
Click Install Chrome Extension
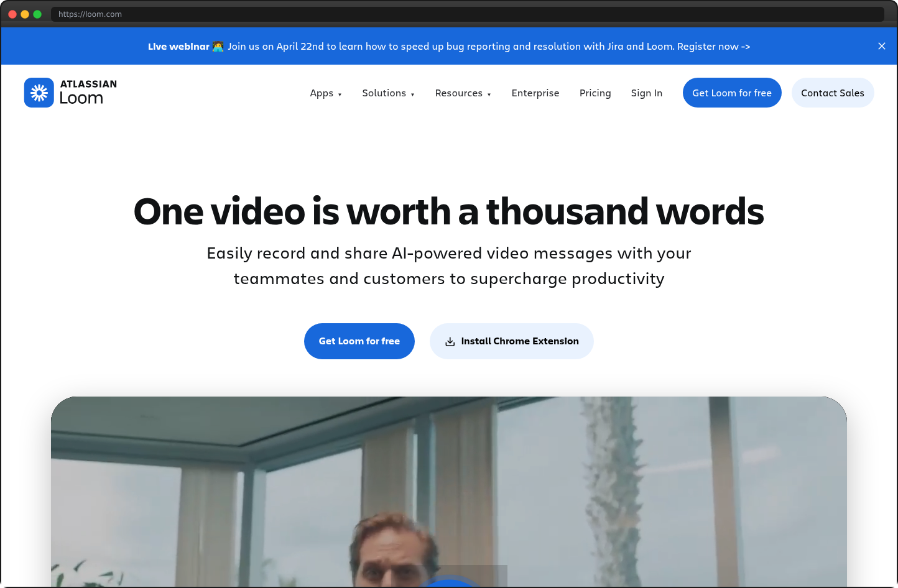tap(520, 341)
